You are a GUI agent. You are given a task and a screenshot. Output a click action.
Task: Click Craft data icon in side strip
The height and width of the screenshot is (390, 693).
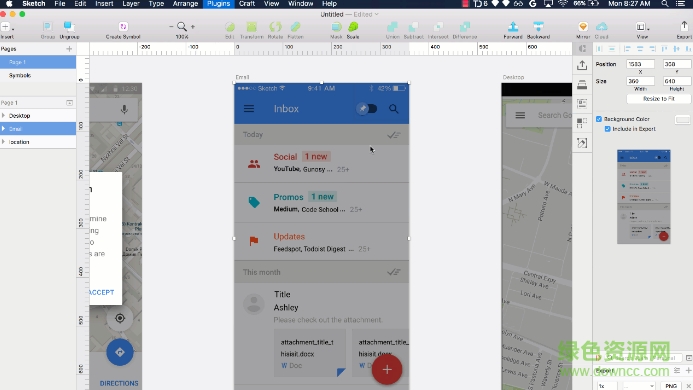pos(582,104)
